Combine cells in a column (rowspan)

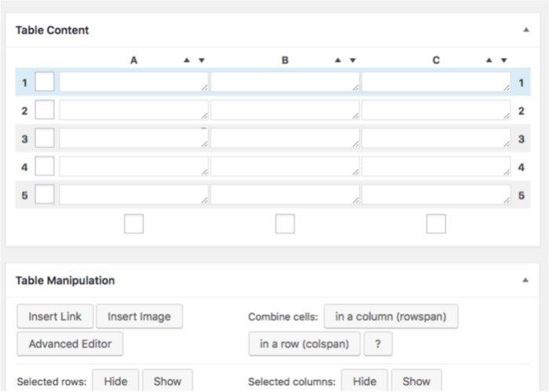(x=391, y=317)
